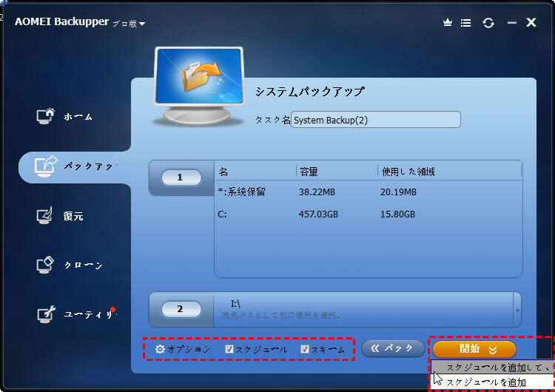The height and width of the screenshot is (392, 555).
Task: Open the 復元 restore tab
Action: (73, 216)
